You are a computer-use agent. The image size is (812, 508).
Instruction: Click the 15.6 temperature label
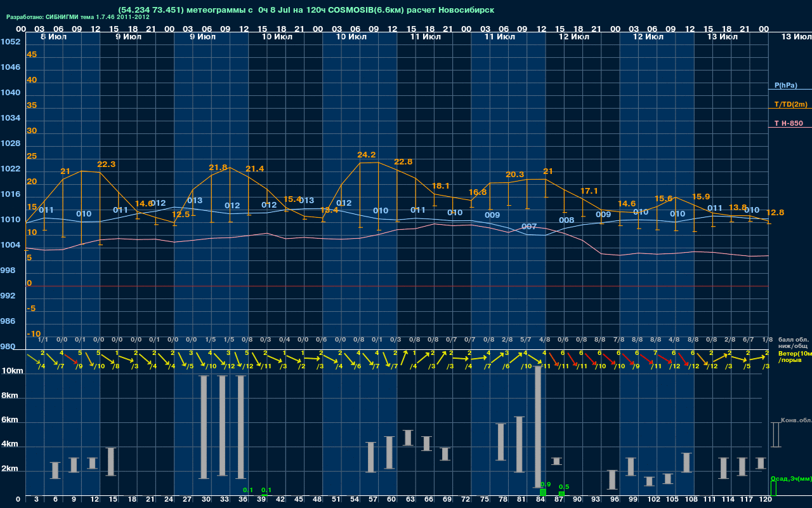(663, 198)
